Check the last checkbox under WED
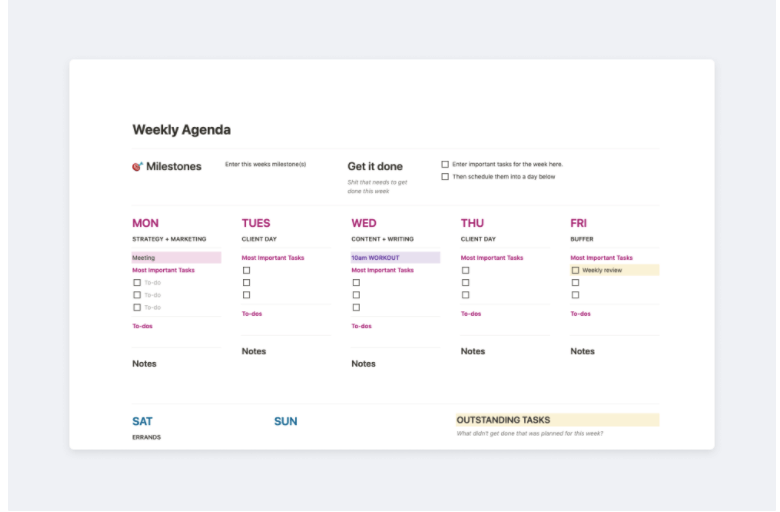Viewport: 780px width, 512px height. pyautogui.click(x=356, y=308)
